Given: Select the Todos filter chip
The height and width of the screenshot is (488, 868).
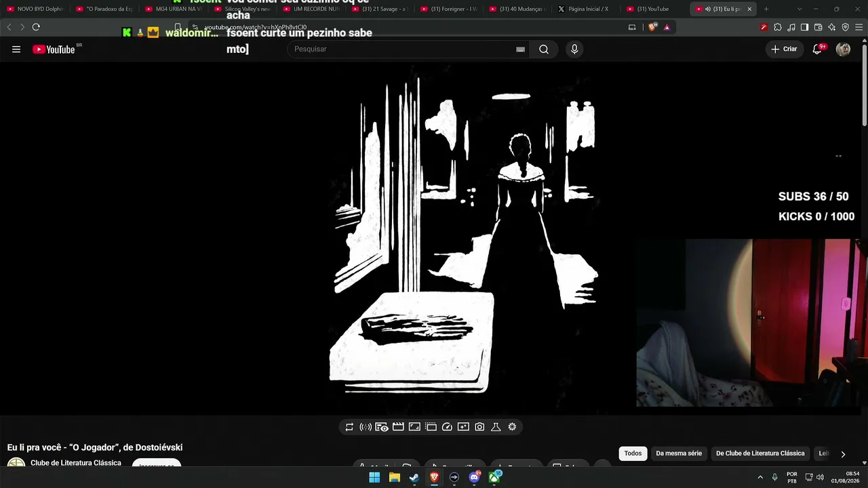Looking at the screenshot, I should pos(633,453).
